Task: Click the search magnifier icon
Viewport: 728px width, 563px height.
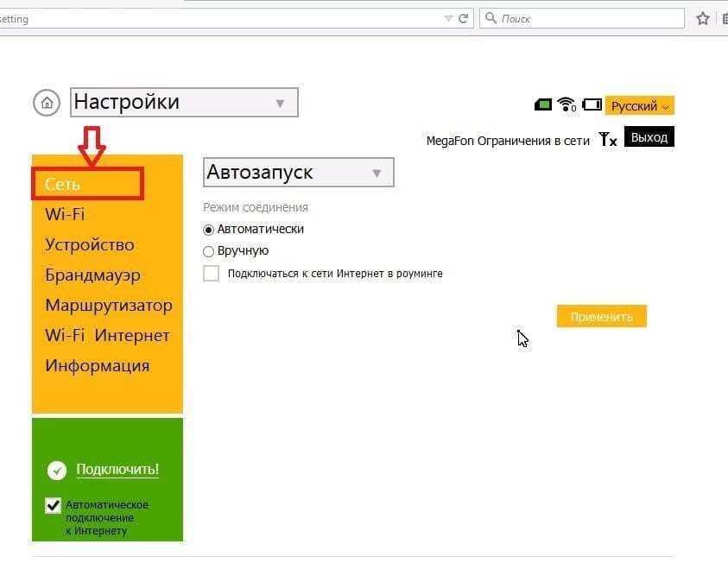Action: pyautogui.click(x=491, y=18)
